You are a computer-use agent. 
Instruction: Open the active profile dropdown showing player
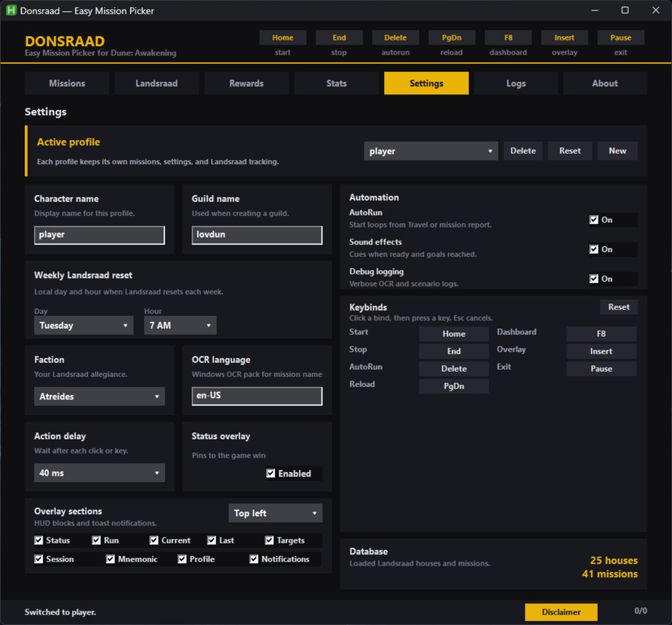[x=431, y=151]
